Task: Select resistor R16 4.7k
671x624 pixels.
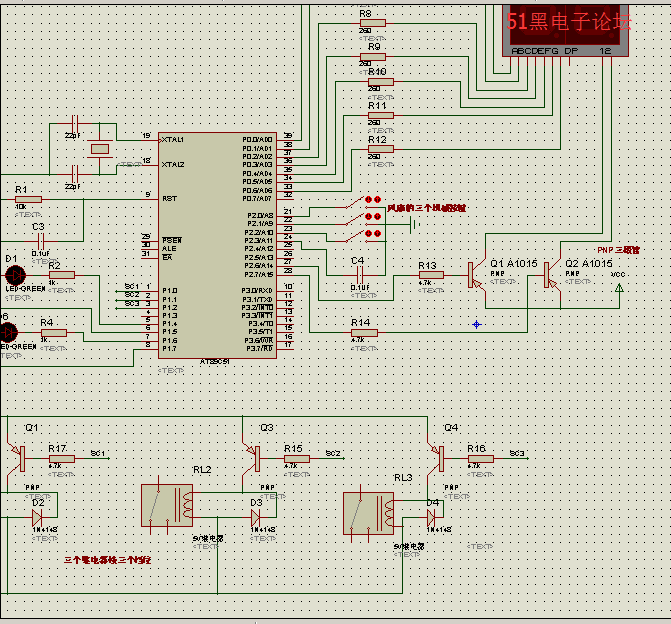Action: pyautogui.click(x=481, y=459)
